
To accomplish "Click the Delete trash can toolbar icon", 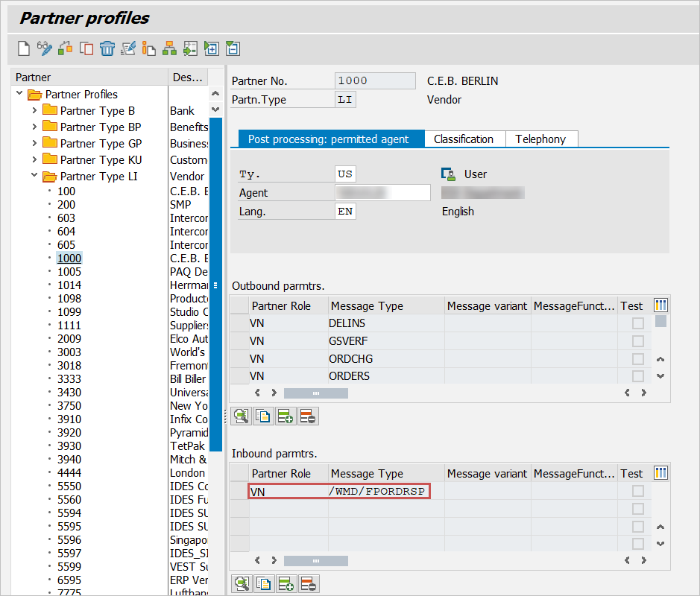I will pyautogui.click(x=107, y=49).
